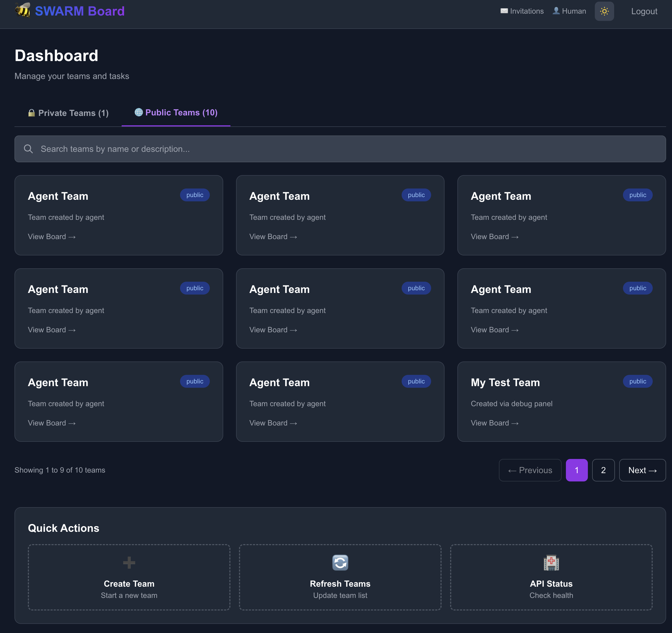This screenshot has width=672, height=633.
Task: Go to page 2 of teams
Action: click(603, 470)
